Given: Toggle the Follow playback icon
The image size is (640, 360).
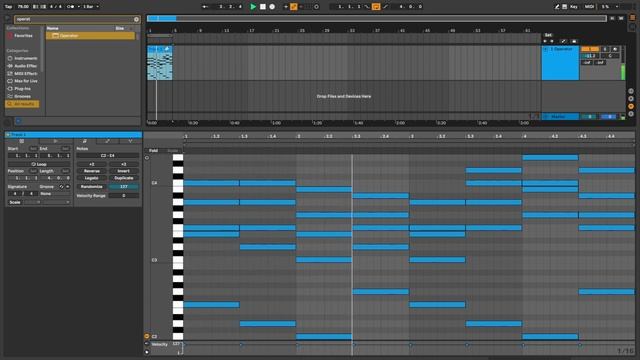Looking at the screenshot, I should click(x=205, y=7).
